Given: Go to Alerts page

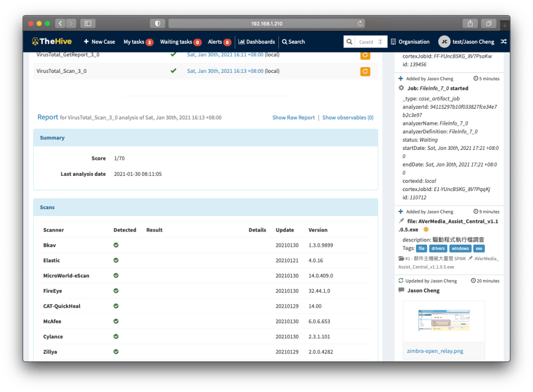Looking at the screenshot, I should point(219,42).
